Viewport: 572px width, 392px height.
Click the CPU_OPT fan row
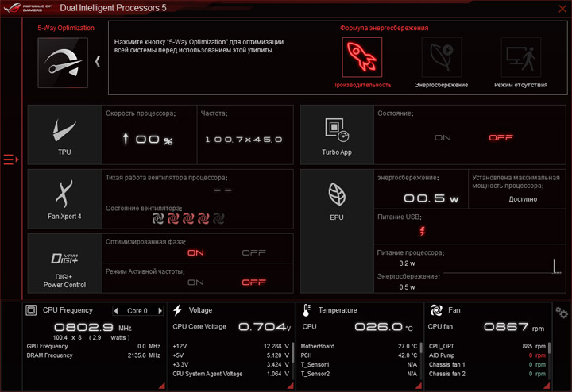487,346
